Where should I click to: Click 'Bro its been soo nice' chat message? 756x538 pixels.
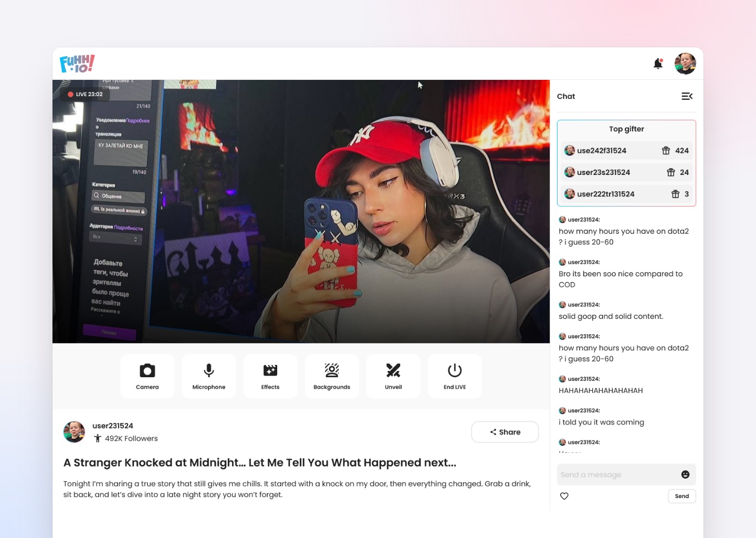(x=621, y=279)
